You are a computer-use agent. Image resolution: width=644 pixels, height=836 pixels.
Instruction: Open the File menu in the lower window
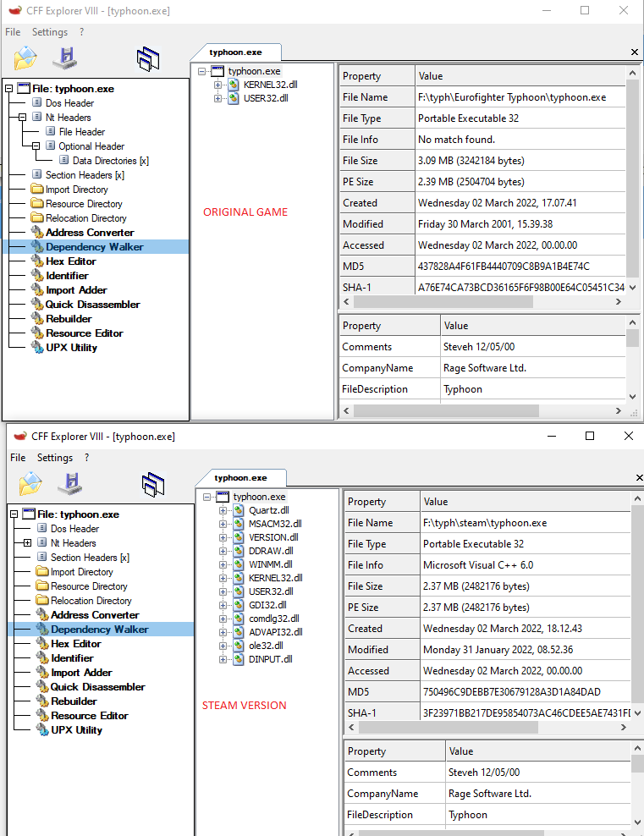point(18,458)
